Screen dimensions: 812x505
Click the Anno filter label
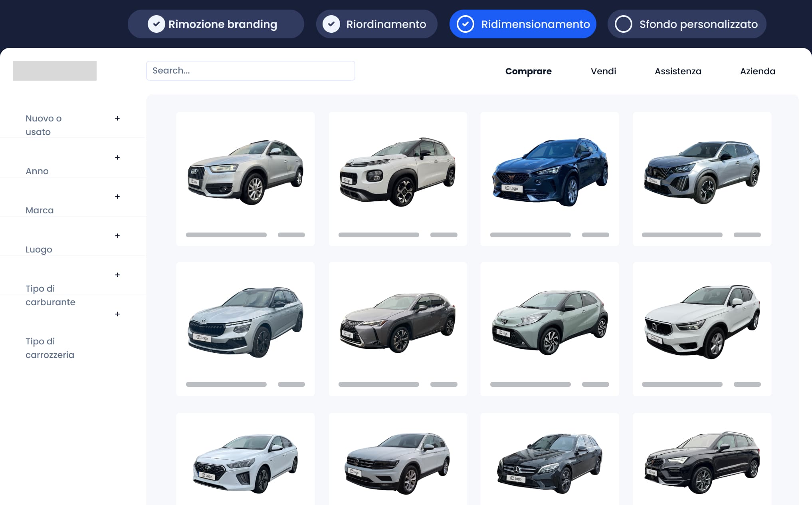tap(37, 171)
